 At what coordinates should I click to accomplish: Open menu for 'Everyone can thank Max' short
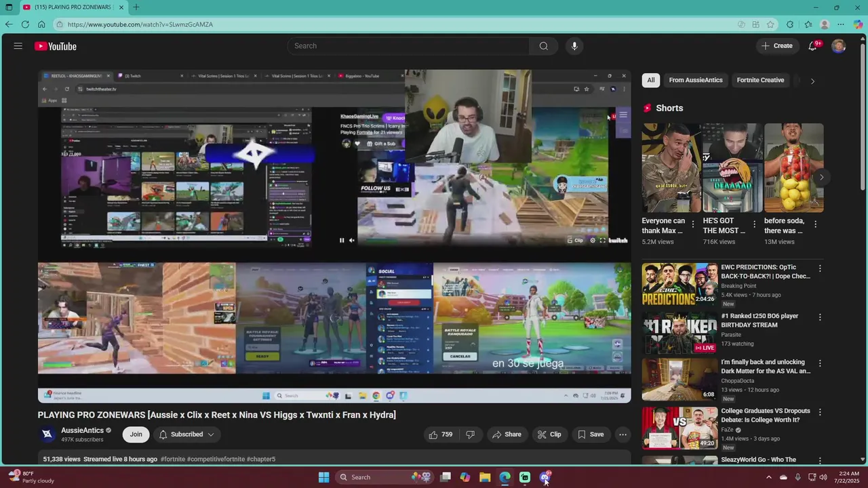pos(693,224)
